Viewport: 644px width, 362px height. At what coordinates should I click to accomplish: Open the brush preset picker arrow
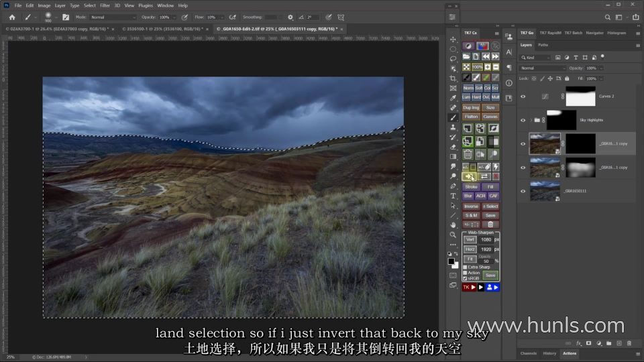pos(56,17)
